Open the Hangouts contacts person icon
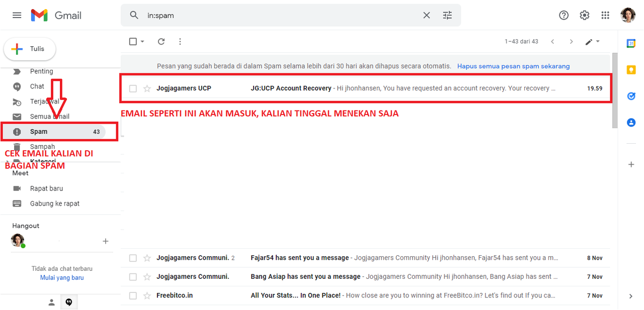The image size is (644, 310). 51,302
